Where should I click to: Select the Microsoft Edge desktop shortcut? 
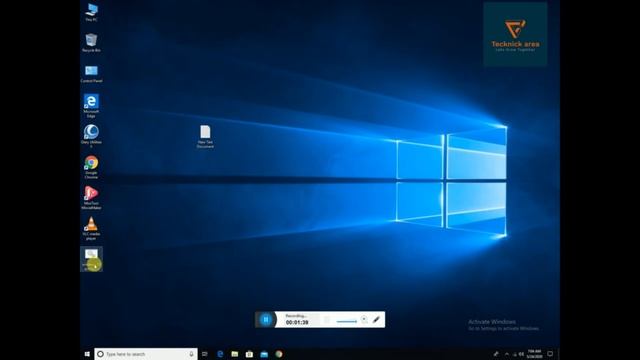coord(91,106)
